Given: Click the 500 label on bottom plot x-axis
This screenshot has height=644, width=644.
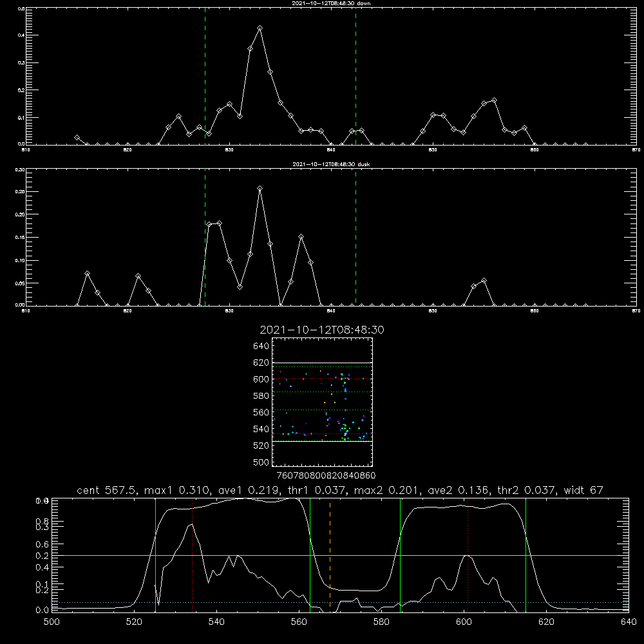Looking at the screenshot, I should point(52,622).
